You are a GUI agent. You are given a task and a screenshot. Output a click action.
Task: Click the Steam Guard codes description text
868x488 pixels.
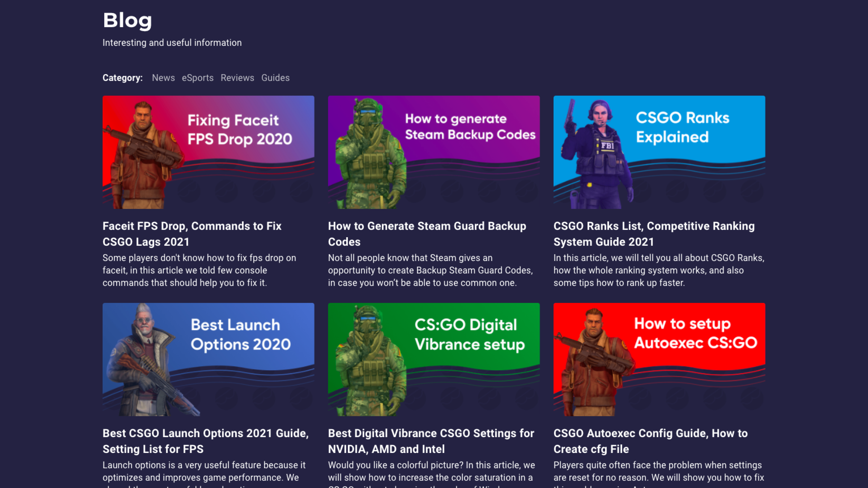tap(430, 270)
